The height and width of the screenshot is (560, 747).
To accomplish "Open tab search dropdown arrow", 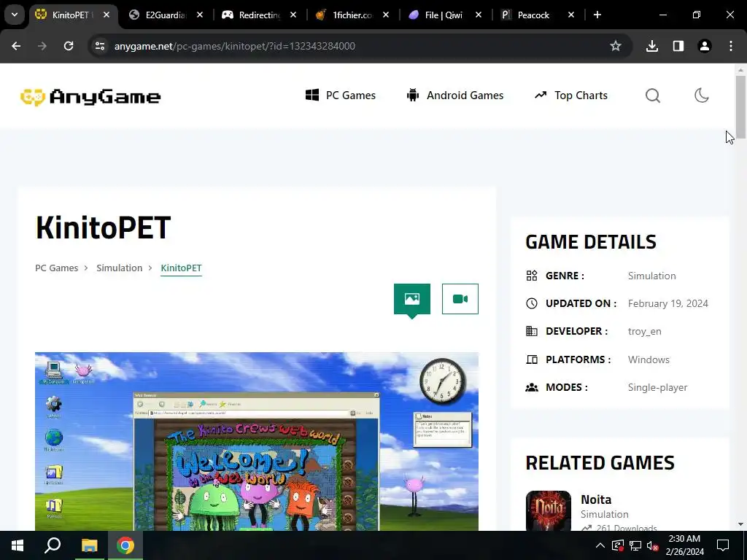I will click(15, 15).
